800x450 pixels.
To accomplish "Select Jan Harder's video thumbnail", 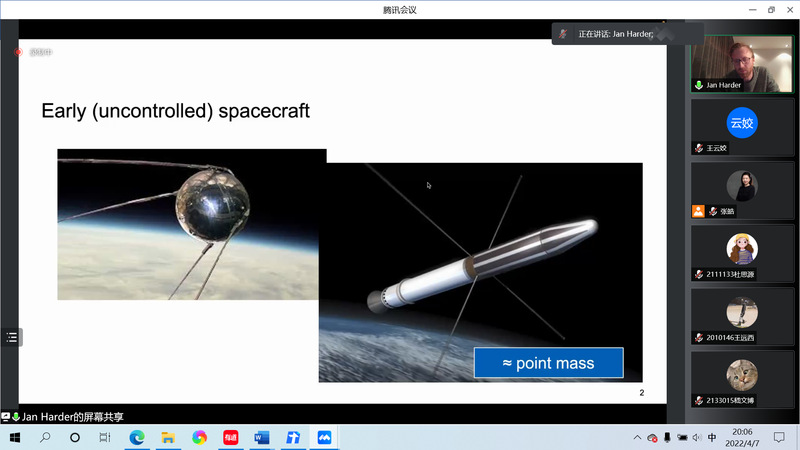I will [x=742, y=64].
